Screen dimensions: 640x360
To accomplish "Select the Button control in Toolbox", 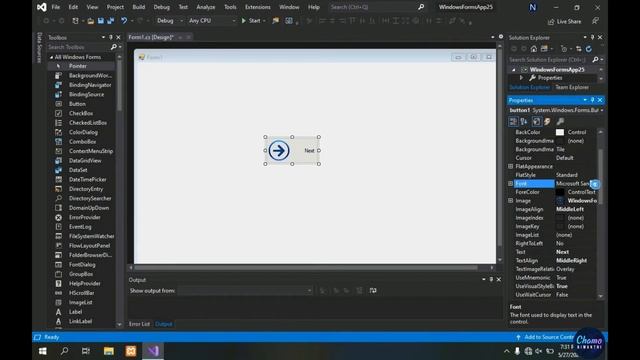I will click(77, 104).
